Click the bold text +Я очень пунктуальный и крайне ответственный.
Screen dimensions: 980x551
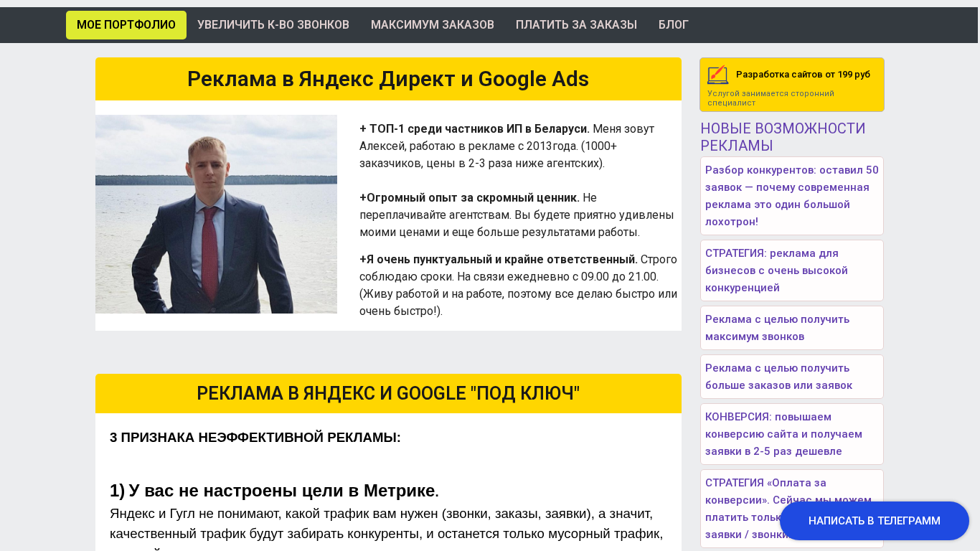coord(499,260)
